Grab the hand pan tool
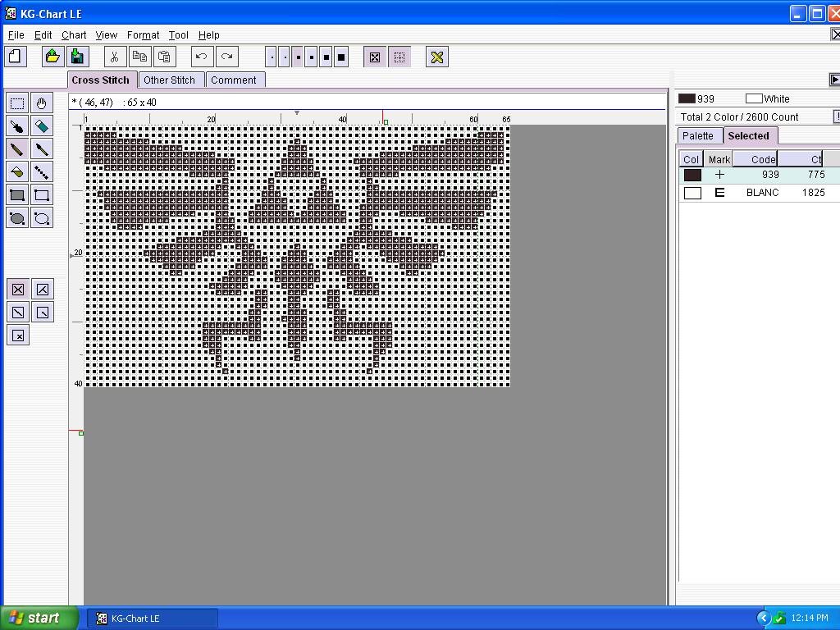Screen dimensions: 840x630 coord(41,103)
